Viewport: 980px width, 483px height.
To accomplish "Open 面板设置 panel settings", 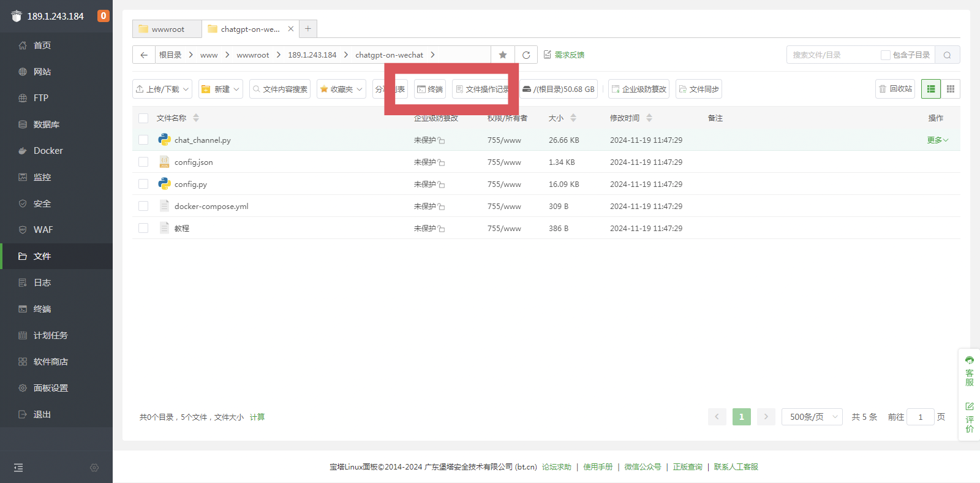I will point(50,388).
